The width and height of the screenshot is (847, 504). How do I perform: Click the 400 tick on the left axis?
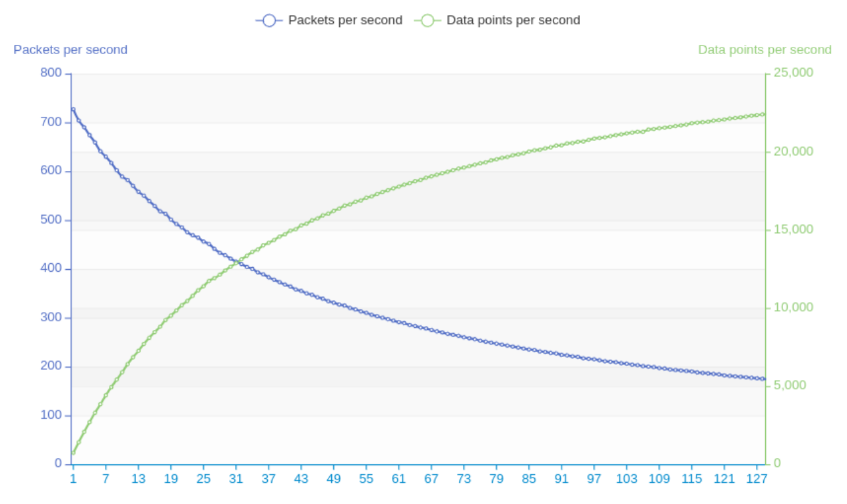click(x=51, y=268)
